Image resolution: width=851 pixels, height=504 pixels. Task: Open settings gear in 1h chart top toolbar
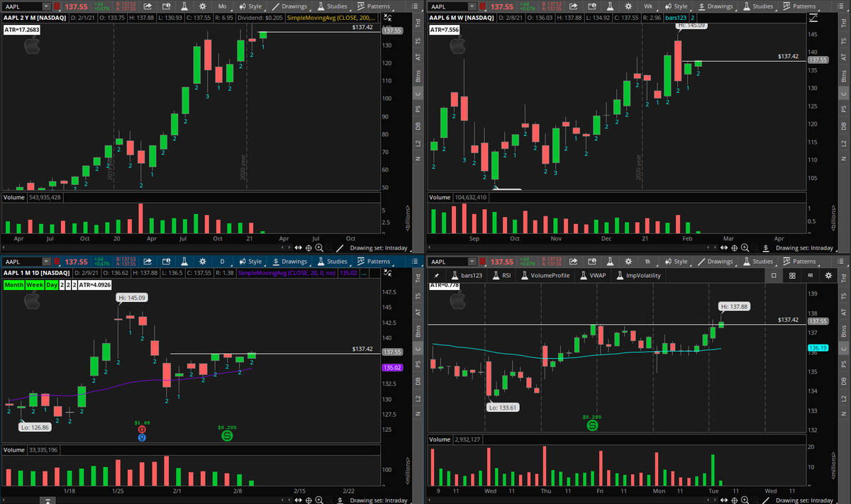(x=628, y=262)
